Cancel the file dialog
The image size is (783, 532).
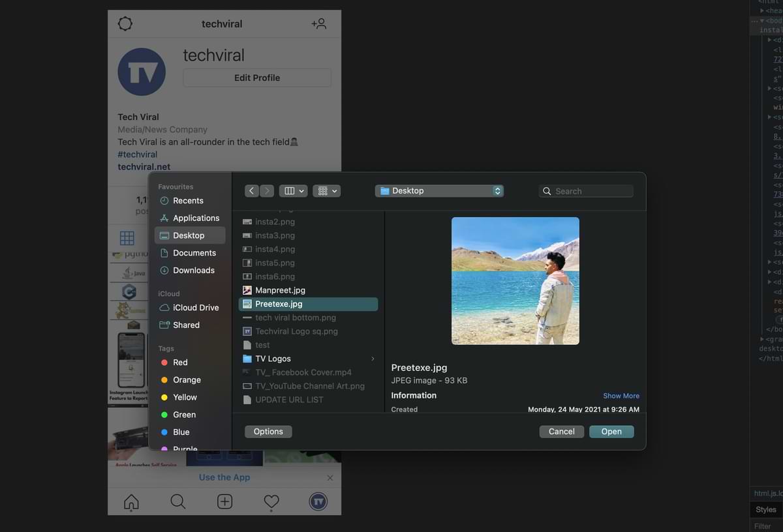coord(562,432)
